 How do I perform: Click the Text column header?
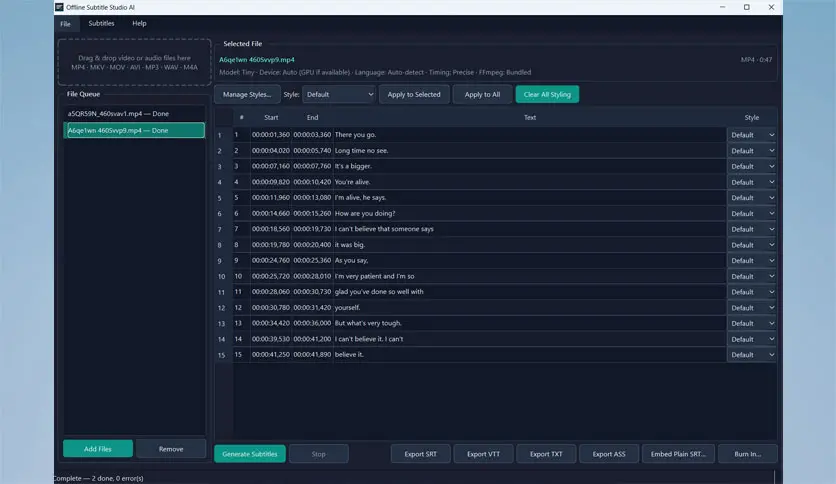529,117
